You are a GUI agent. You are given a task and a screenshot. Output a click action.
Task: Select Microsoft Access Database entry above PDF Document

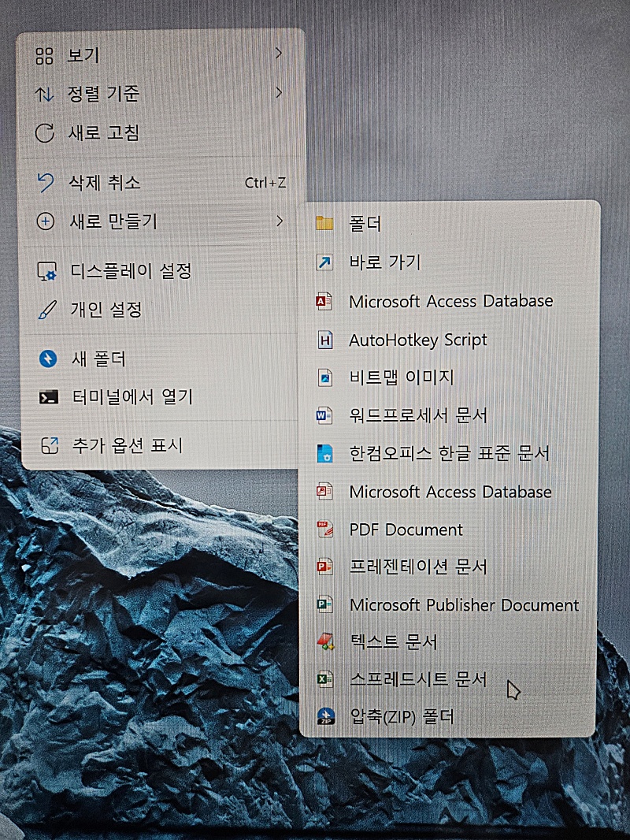(x=449, y=492)
